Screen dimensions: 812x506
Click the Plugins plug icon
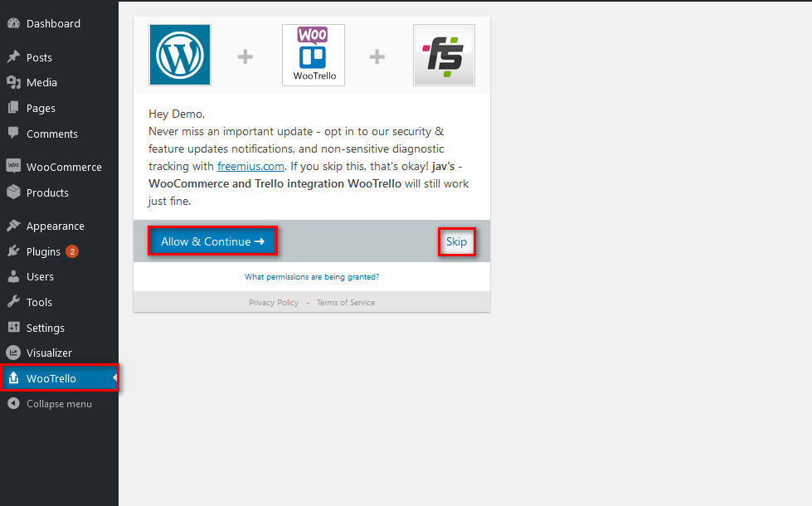point(13,251)
